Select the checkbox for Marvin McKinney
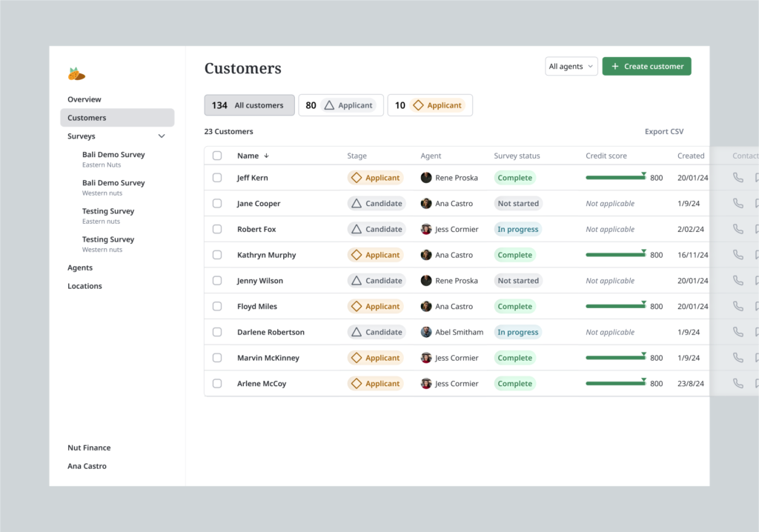The width and height of the screenshot is (759, 532). pyautogui.click(x=217, y=358)
